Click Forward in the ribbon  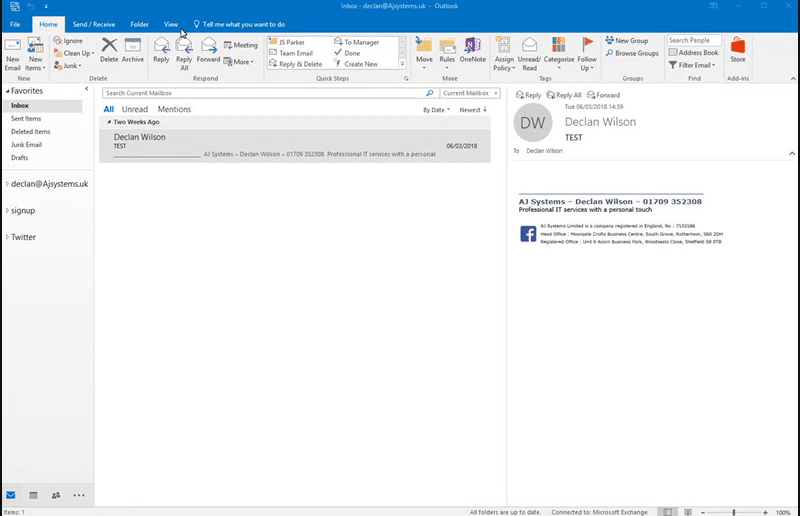coord(208,50)
